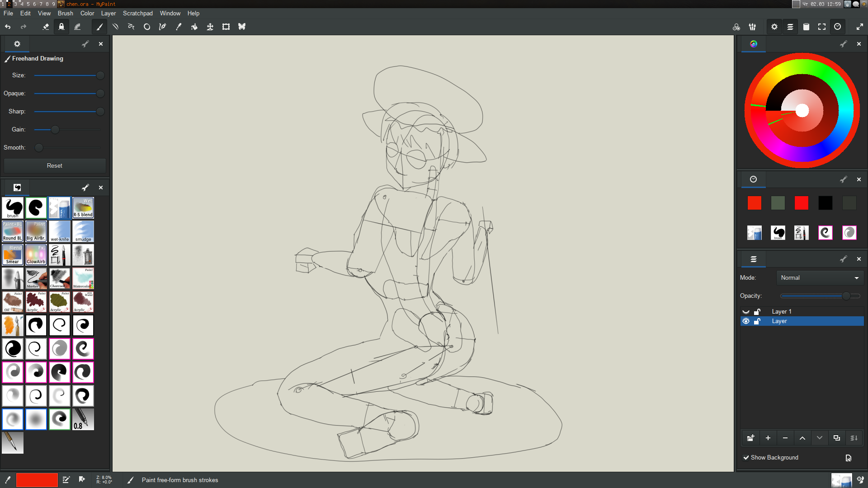Activate the symmetry butterfly tool

tap(242, 27)
